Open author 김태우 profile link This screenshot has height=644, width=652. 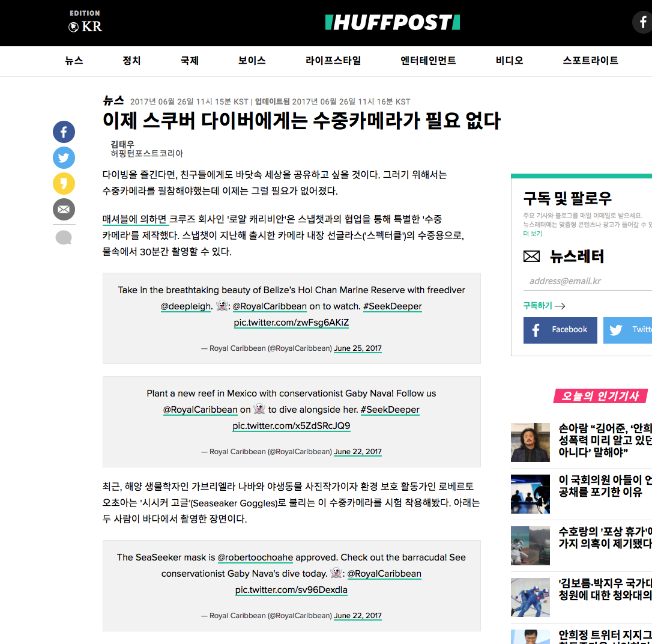point(122,144)
